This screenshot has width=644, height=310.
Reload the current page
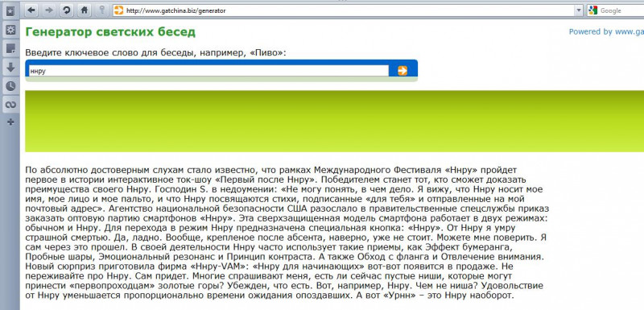point(67,10)
